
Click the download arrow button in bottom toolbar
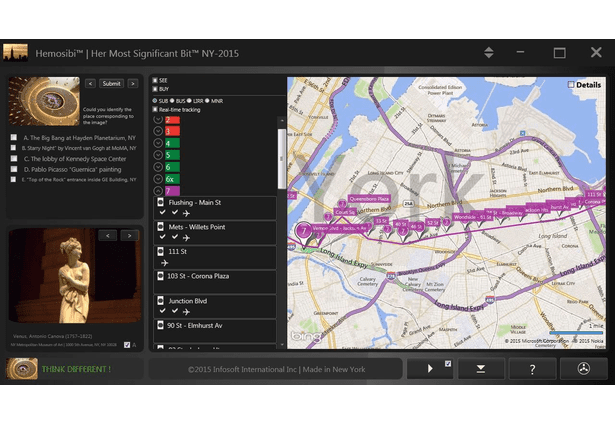coord(481,369)
